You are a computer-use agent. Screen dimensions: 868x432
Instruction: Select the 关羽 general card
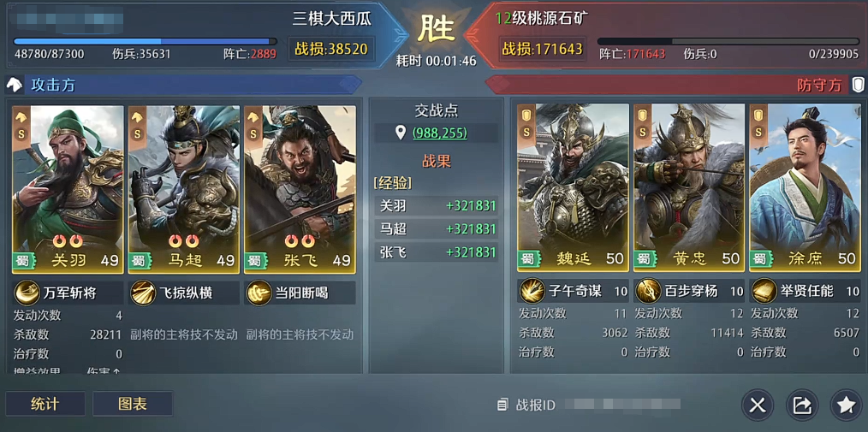click(68, 189)
